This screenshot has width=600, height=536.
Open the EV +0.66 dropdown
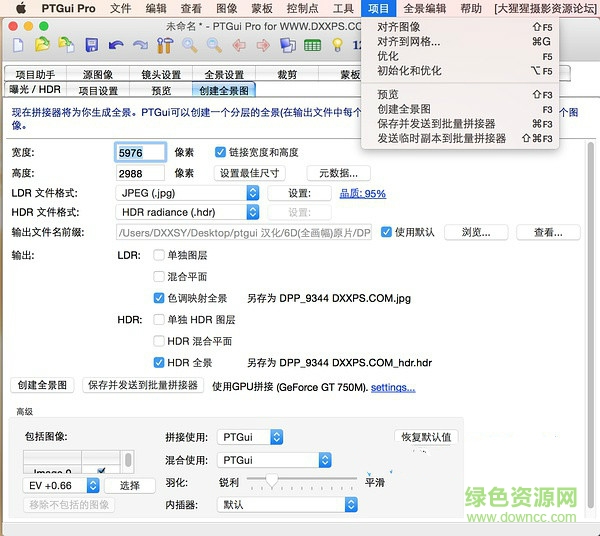pos(61,485)
